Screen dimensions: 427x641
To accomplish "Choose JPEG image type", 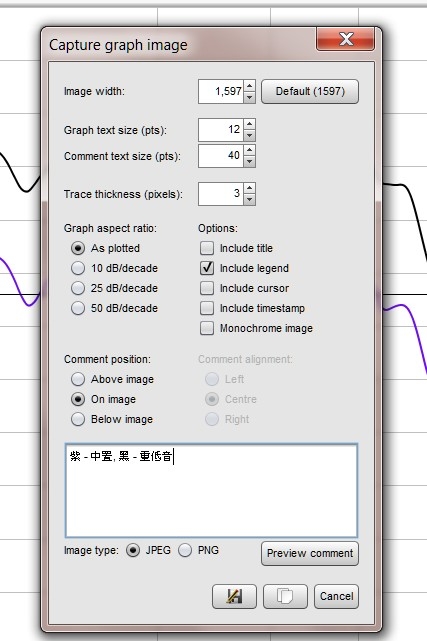I will [x=133, y=550].
